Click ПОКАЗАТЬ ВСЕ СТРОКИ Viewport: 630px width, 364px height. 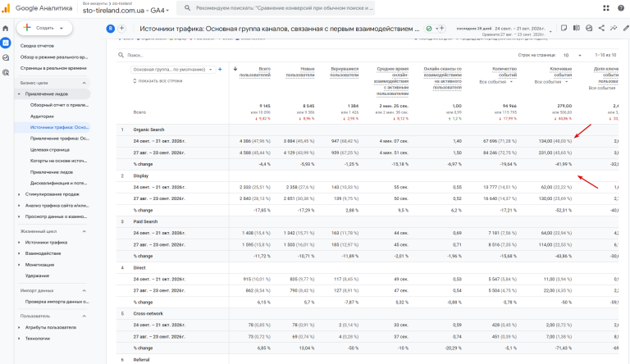(157, 81)
